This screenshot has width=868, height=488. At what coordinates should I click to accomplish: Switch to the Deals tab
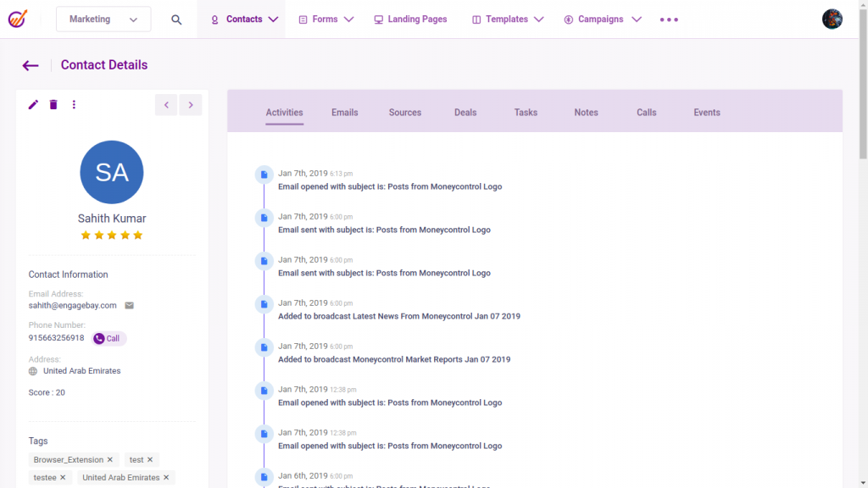click(465, 113)
